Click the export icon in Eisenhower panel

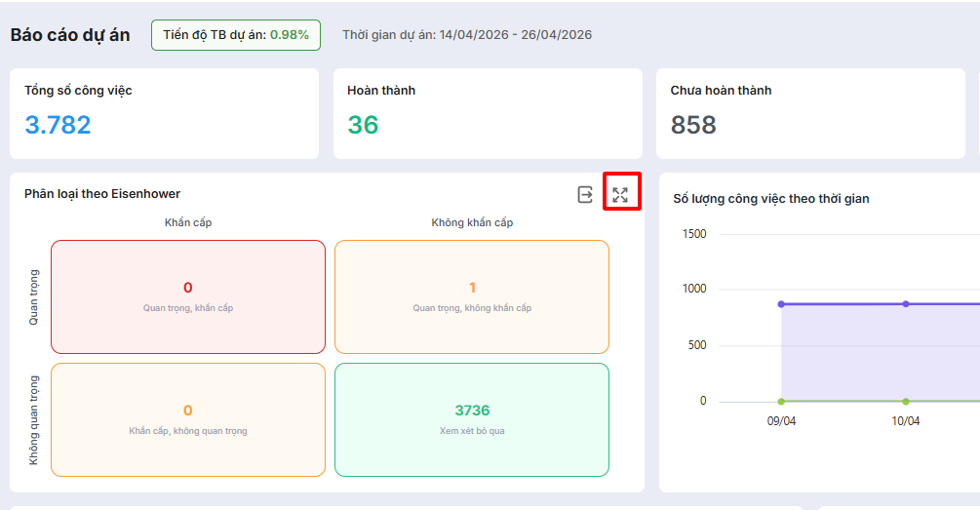pyautogui.click(x=585, y=194)
